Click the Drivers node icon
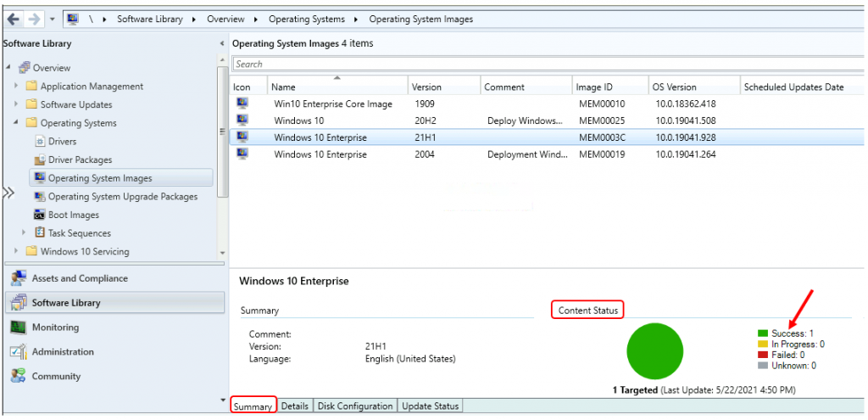The image size is (868, 420). point(39,142)
